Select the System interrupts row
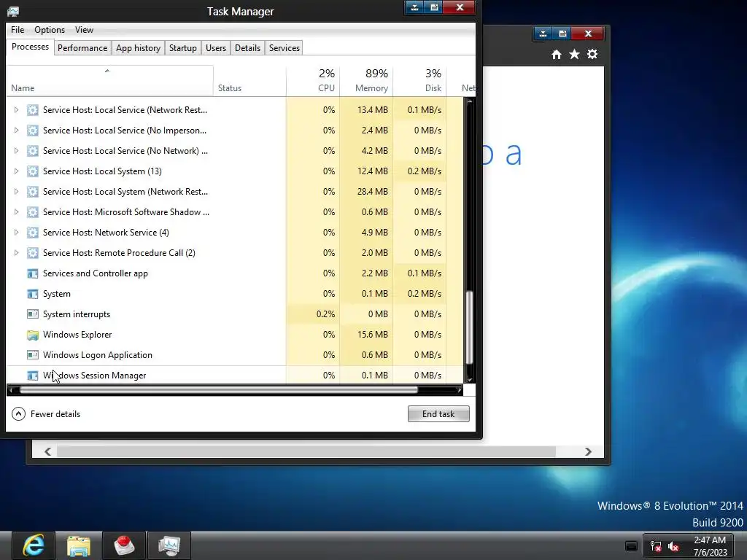 tap(235, 314)
